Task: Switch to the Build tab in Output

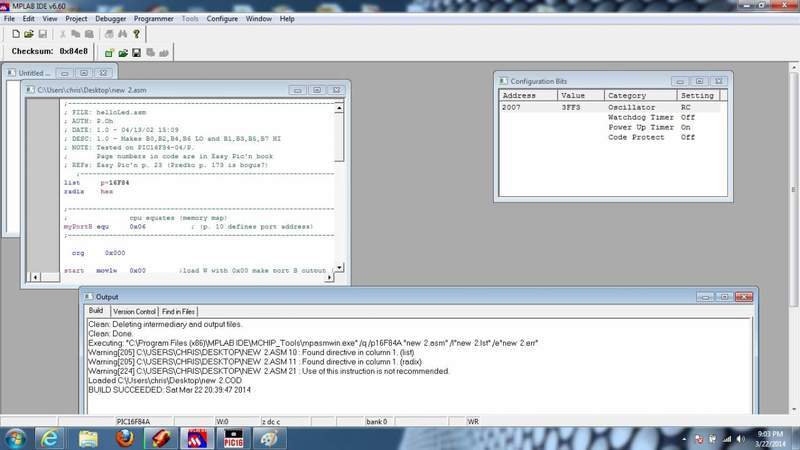Action: pyautogui.click(x=96, y=311)
